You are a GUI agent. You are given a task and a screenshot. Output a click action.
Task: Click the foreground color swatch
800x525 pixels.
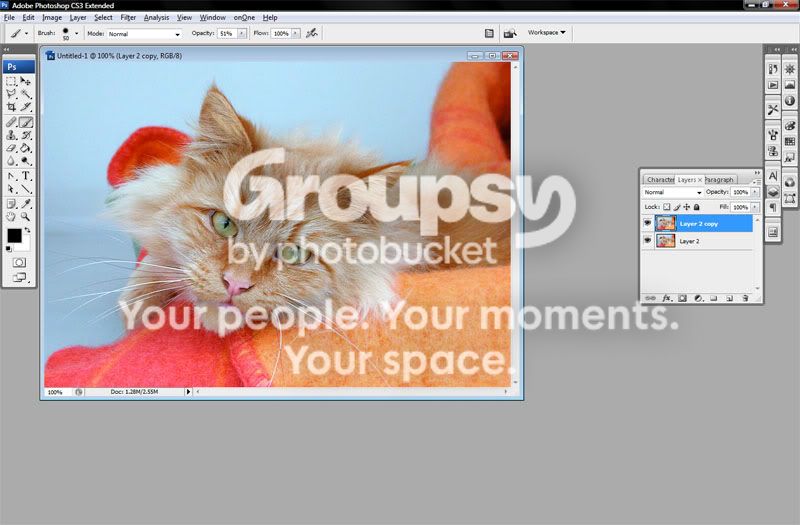(x=14, y=235)
